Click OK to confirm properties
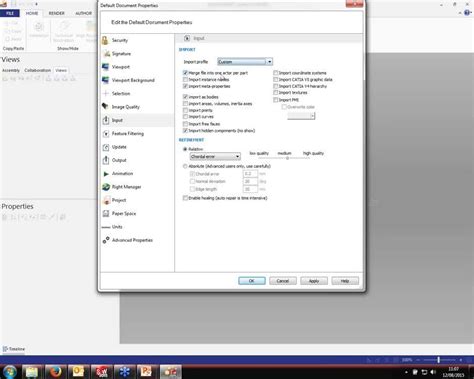The height and width of the screenshot is (379, 474). pos(252,281)
